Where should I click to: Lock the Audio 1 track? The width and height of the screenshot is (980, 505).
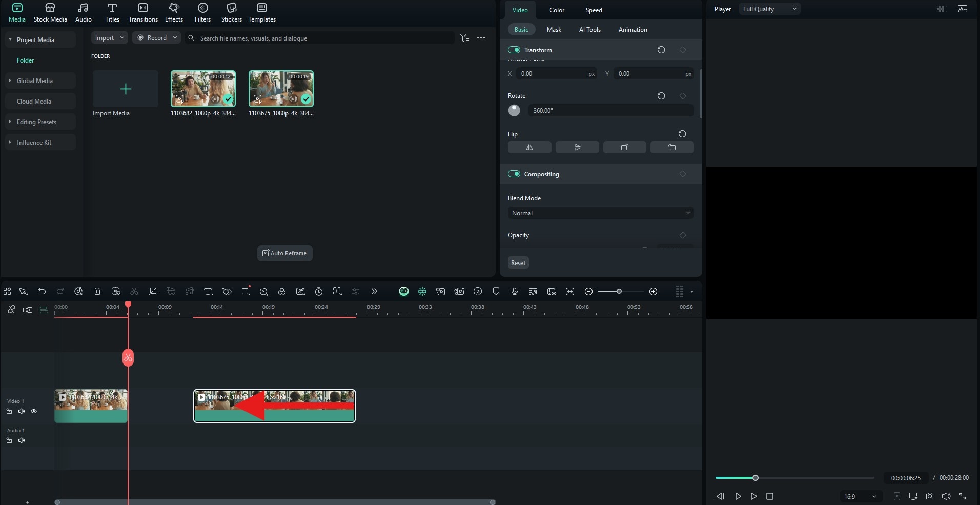point(9,440)
